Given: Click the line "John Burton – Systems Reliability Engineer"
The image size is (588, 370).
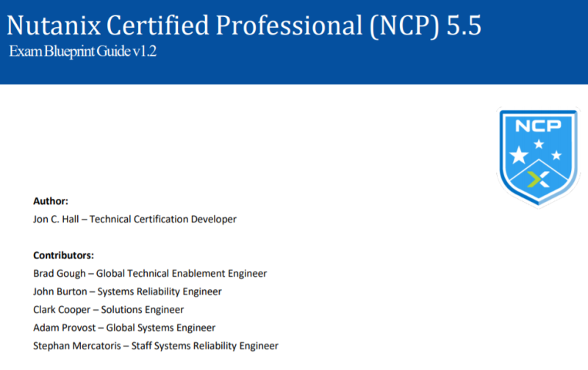Looking at the screenshot, I should pyautogui.click(x=127, y=291).
